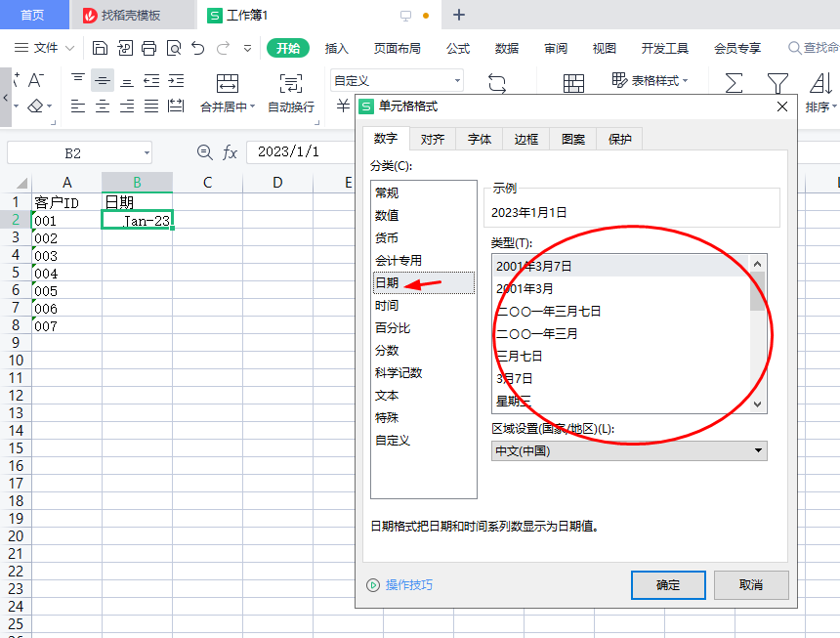Choose date type 二○○一年三月七日

click(x=620, y=312)
